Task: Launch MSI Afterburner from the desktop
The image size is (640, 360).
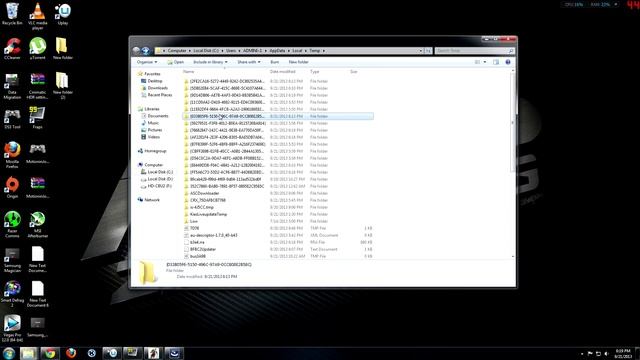Action: [x=38, y=224]
